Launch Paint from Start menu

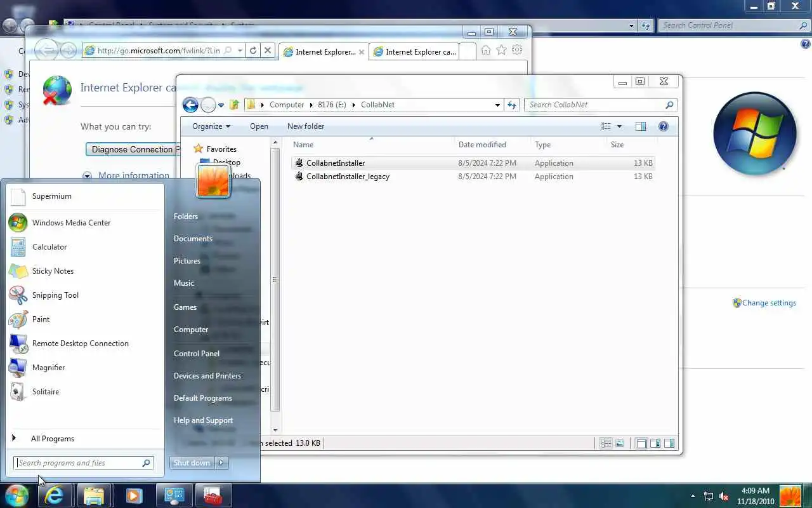[85, 319]
